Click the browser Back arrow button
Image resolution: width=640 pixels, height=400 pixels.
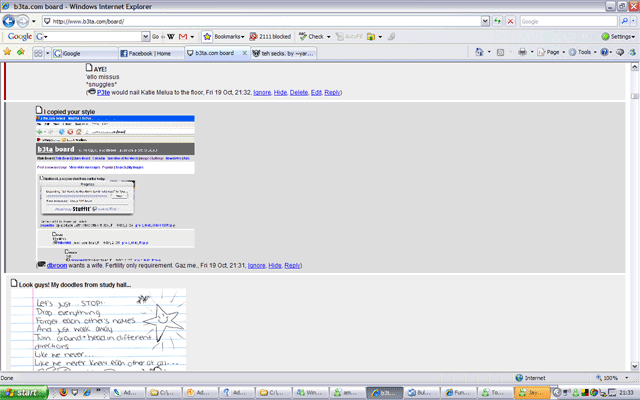click(9, 21)
